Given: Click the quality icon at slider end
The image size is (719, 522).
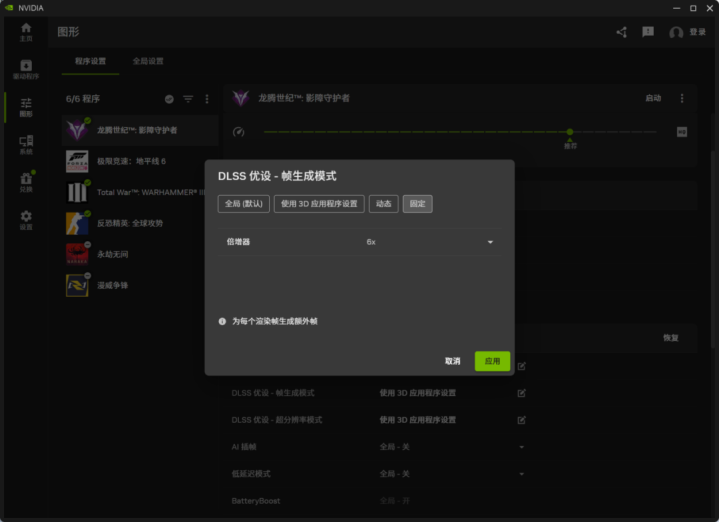Looking at the screenshot, I should (x=682, y=132).
